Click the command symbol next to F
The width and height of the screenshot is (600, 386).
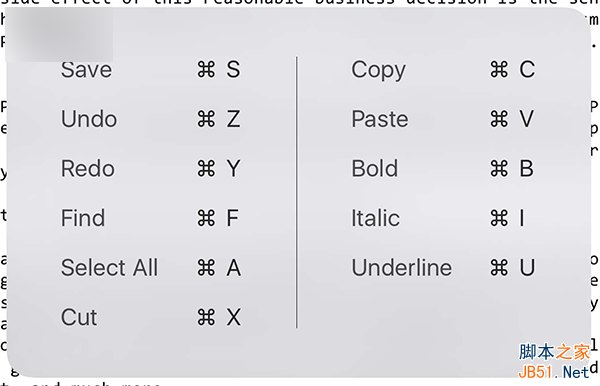pos(206,218)
